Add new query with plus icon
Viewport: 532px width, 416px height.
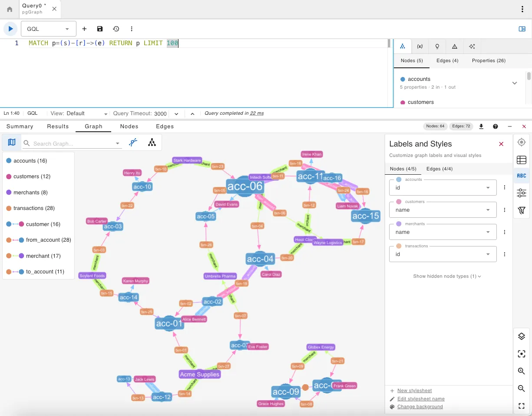coord(84,29)
